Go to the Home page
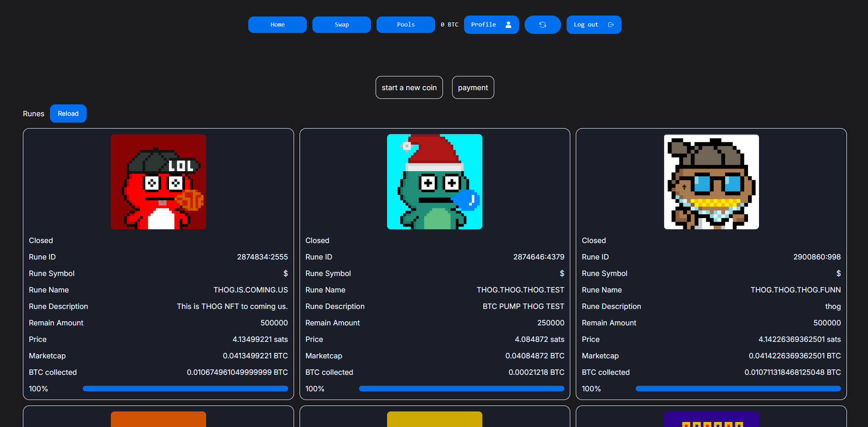 click(x=278, y=25)
